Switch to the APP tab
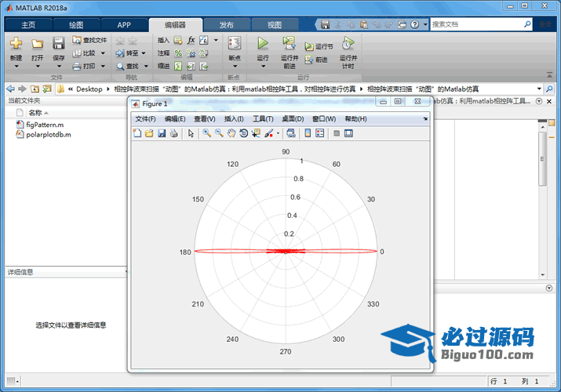 point(124,24)
